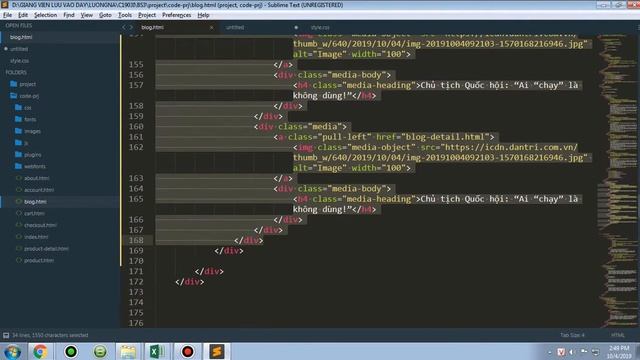Screen dimensions: 640x360
Task: Open the panel switcher icon in status bar
Action: tap(6, 335)
